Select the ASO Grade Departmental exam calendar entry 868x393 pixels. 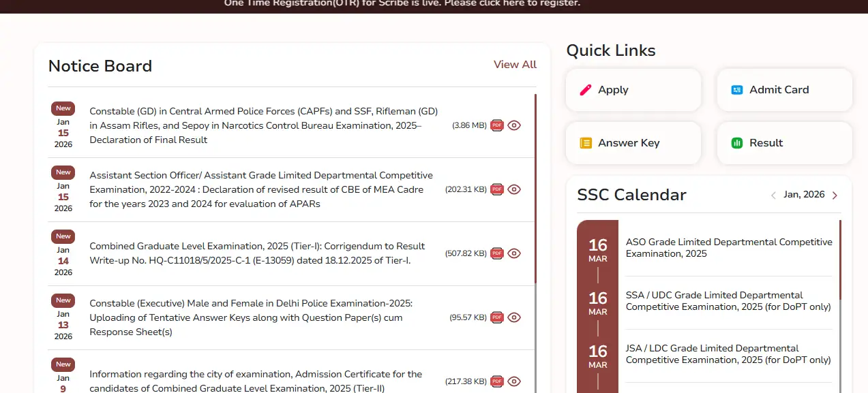click(x=729, y=247)
